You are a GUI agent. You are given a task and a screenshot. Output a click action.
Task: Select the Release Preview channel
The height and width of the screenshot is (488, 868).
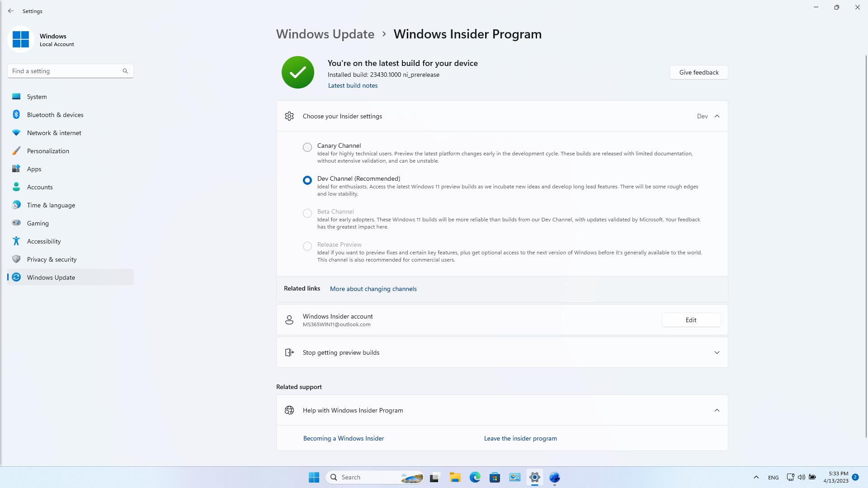click(307, 246)
